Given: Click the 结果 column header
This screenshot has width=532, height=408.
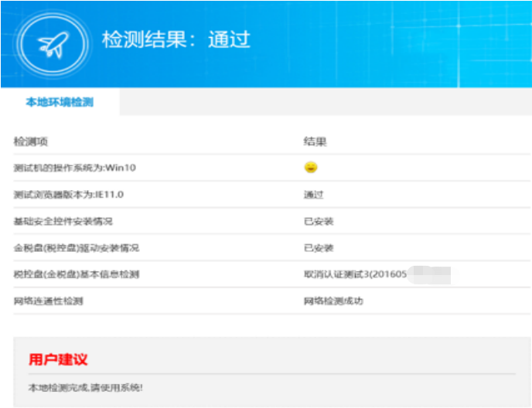Looking at the screenshot, I should [x=315, y=142].
